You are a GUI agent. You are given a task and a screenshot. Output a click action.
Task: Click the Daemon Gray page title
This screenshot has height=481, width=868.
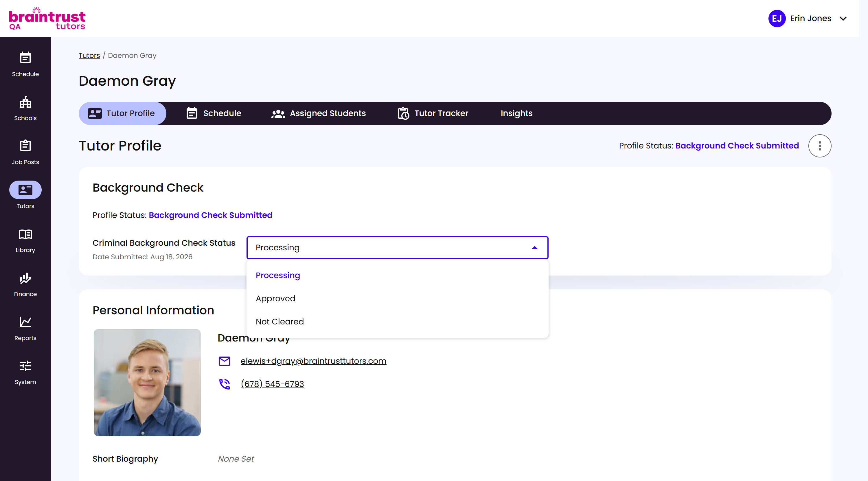click(x=127, y=81)
